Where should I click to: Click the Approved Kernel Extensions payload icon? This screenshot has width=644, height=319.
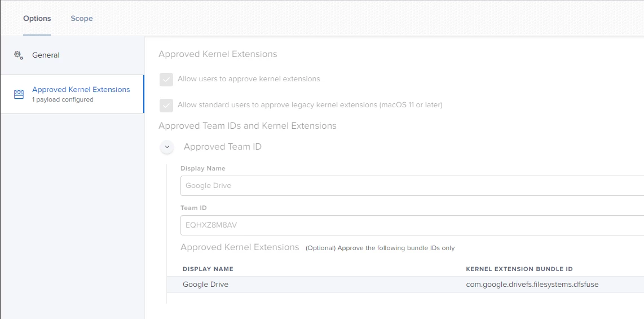[19, 94]
